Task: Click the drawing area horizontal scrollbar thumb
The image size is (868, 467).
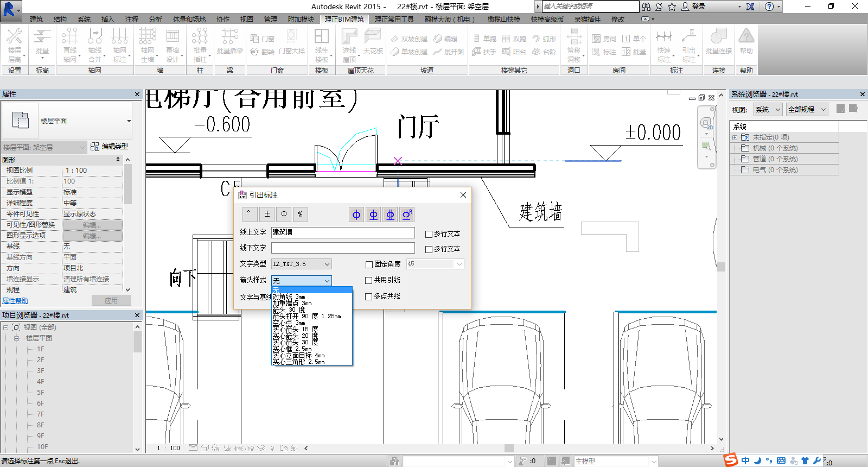Action: point(509,448)
